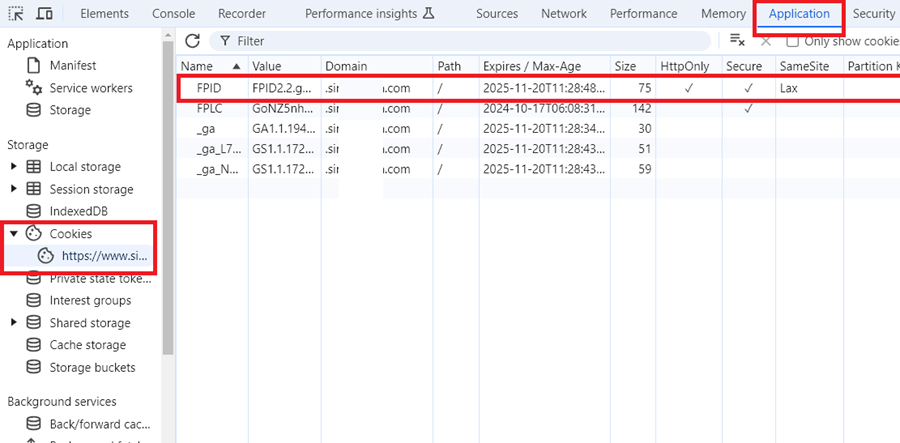Click the sidebar vertical scrollbar
Viewport: 900px width, 443px height.
click(168, 200)
